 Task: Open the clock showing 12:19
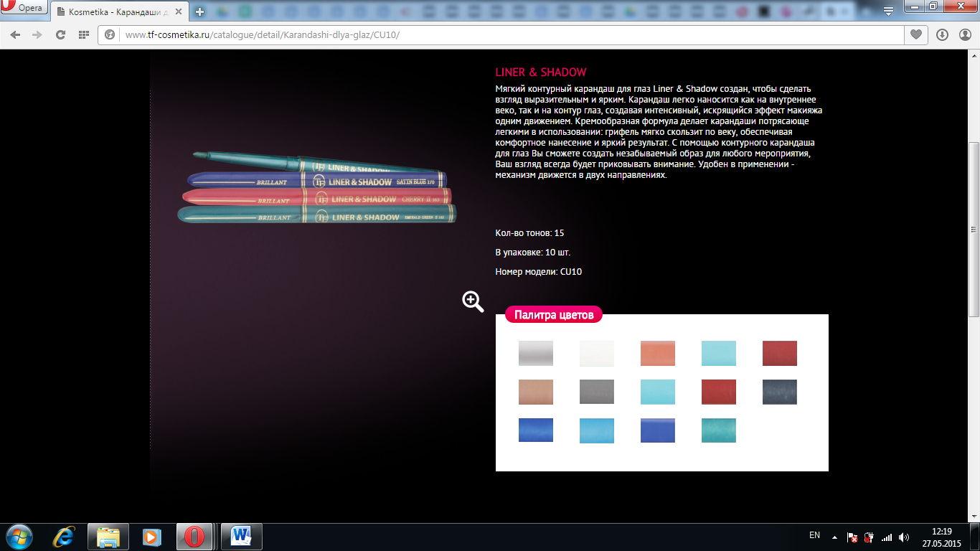pos(941,537)
